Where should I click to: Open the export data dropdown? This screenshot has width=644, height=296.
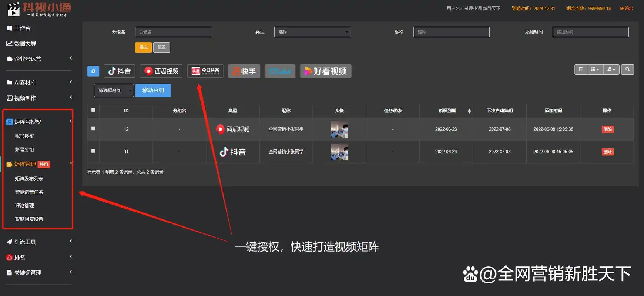tap(611, 70)
